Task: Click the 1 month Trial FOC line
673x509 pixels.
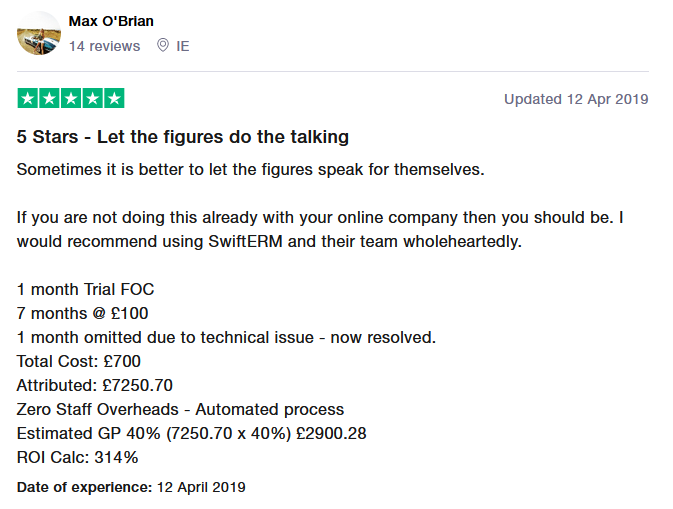Action: (x=85, y=289)
